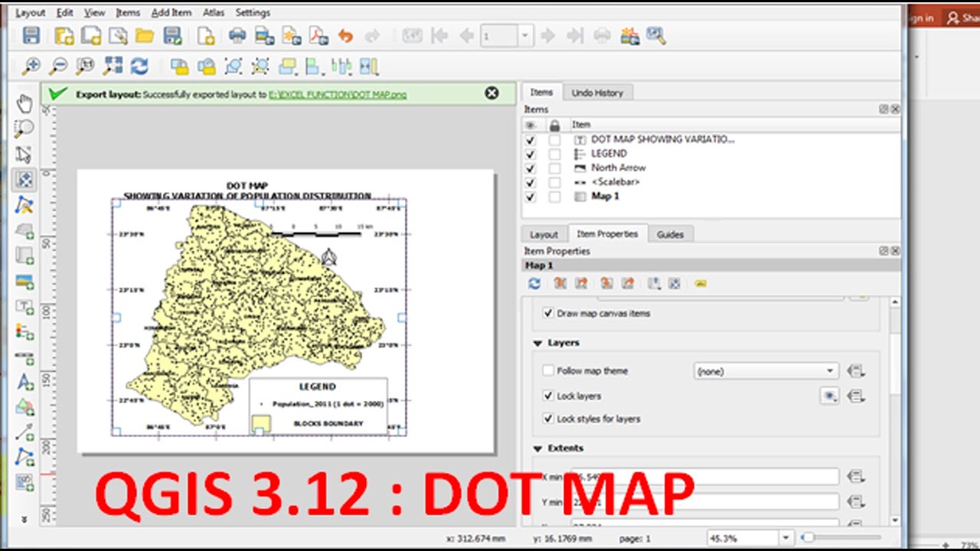
Task: Open Set layers from visibility preset button
Action: (x=829, y=396)
